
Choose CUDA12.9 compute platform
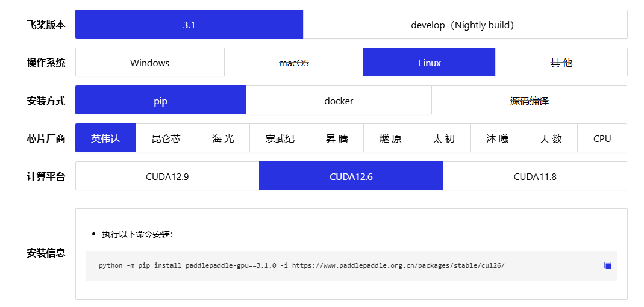click(x=167, y=176)
